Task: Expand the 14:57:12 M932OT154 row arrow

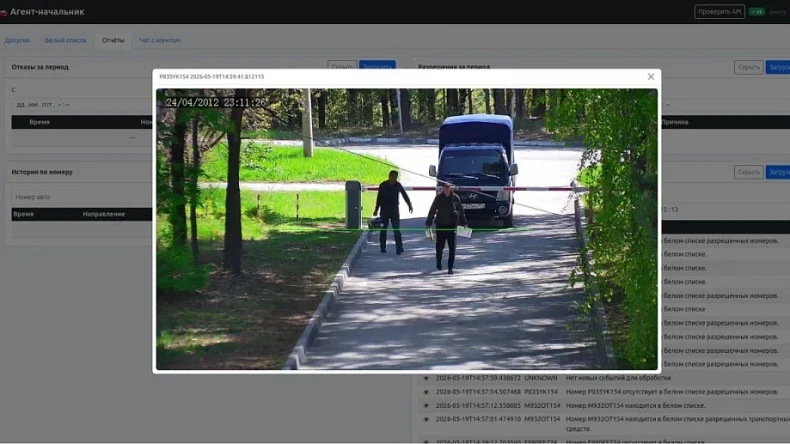Action: coord(426,405)
